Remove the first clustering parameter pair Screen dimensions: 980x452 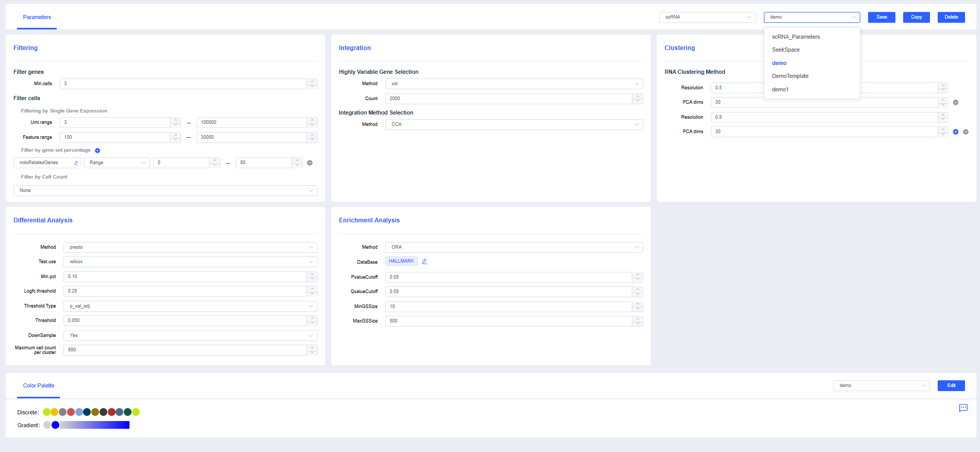click(x=956, y=103)
